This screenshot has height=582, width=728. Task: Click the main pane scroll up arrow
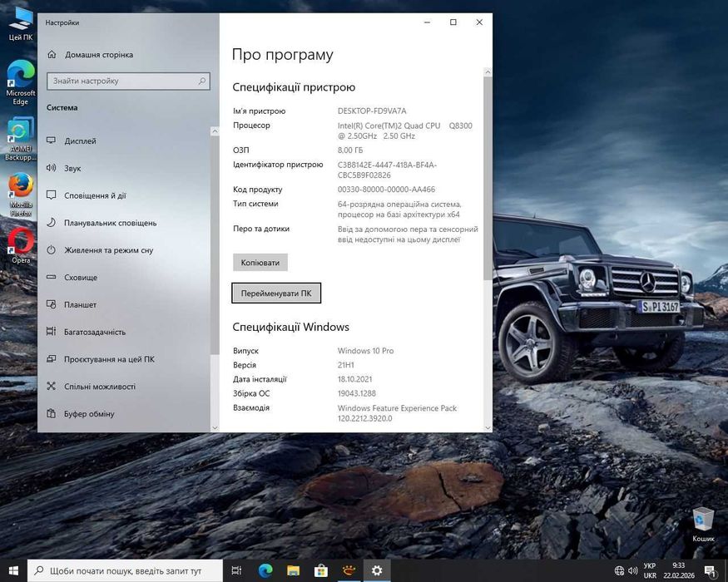pyautogui.click(x=488, y=72)
